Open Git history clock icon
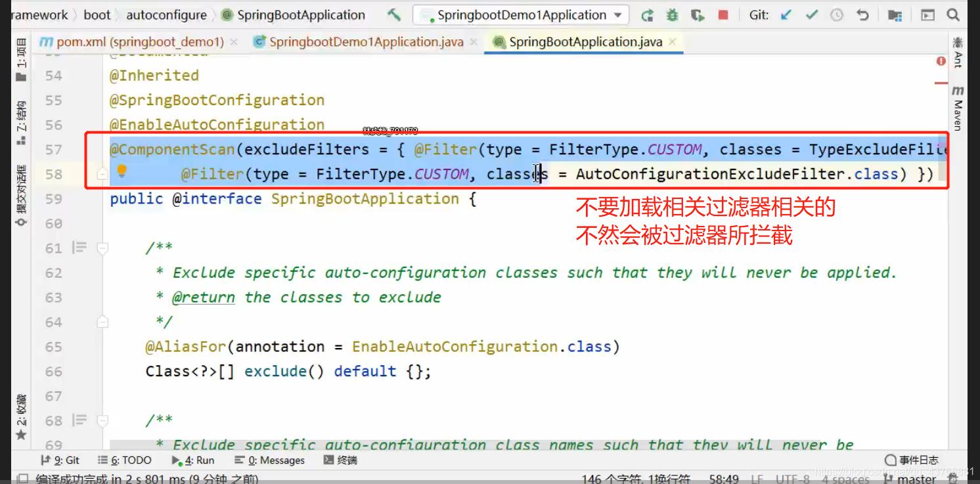Image resolution: width=980 pixels, height=484 pixels. click(837, 15)
